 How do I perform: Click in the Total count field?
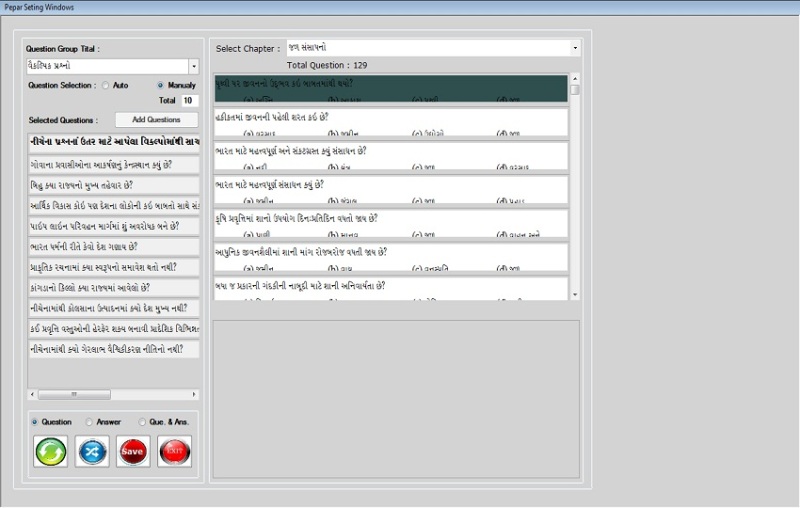click(x=189, y=101)
